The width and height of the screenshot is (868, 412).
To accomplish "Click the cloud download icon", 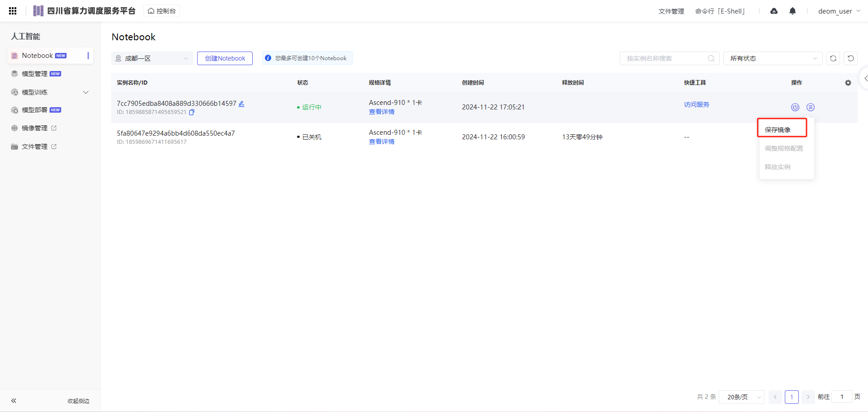I will click(x=774, y=11).
